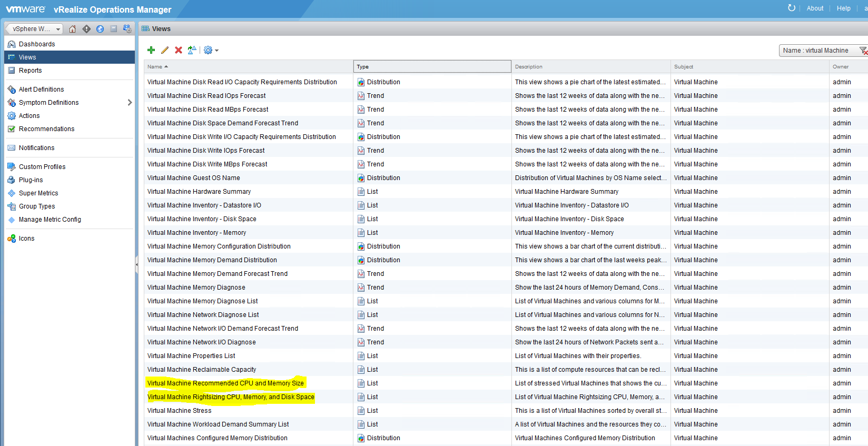Click the Dashboards gauge icon
This screenshot has width=868, height=446.
click(12, 44)
